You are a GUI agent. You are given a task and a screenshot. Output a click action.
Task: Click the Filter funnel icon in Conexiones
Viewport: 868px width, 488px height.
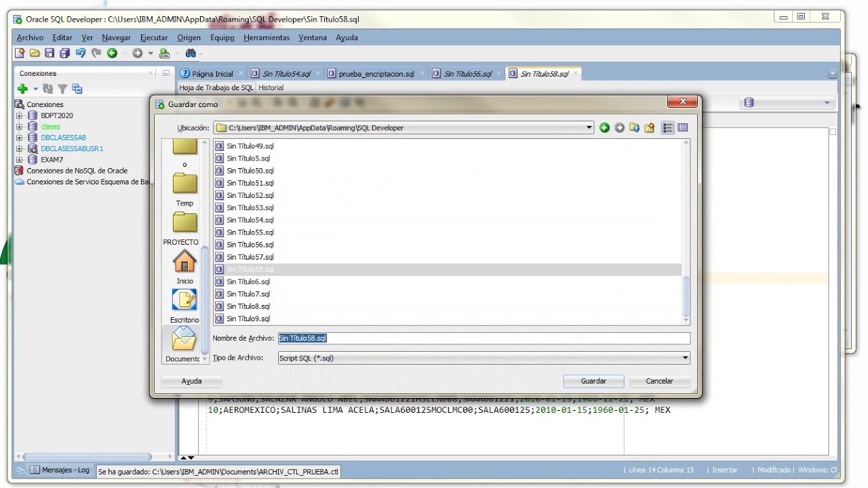62,89
